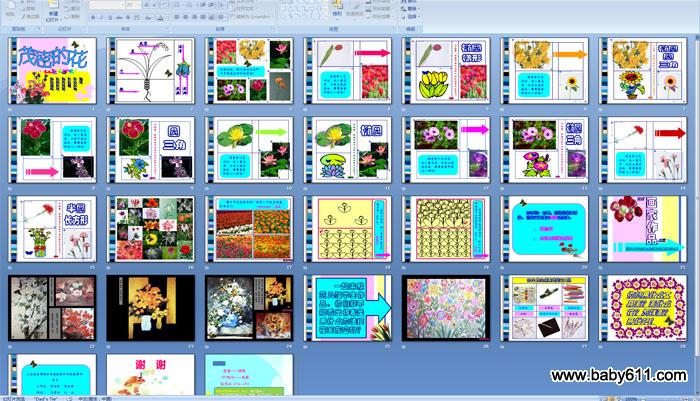Select slide 6 with orange arrow
The height and width of the screenshot is (401, 700).
[544, 71]
